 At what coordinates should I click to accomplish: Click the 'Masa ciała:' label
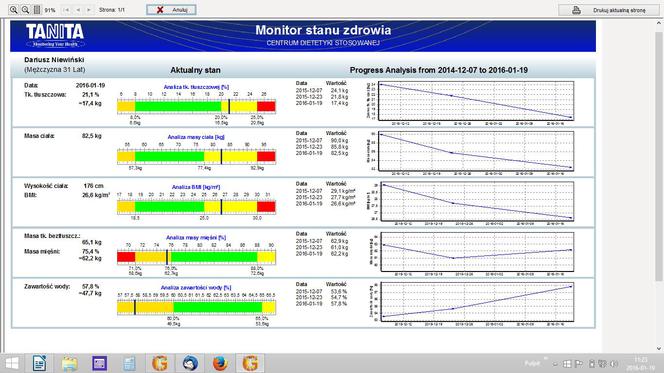[x=39, y=136]
